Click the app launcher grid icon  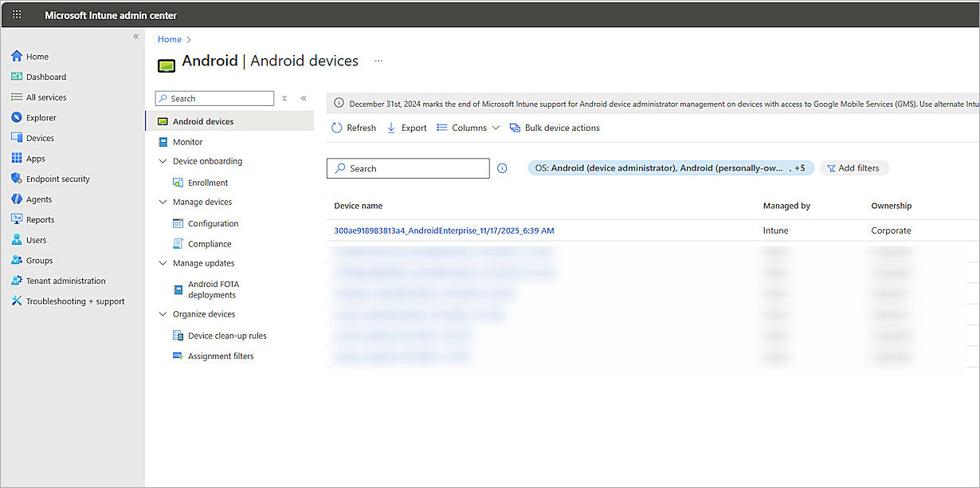click(16, 14)
